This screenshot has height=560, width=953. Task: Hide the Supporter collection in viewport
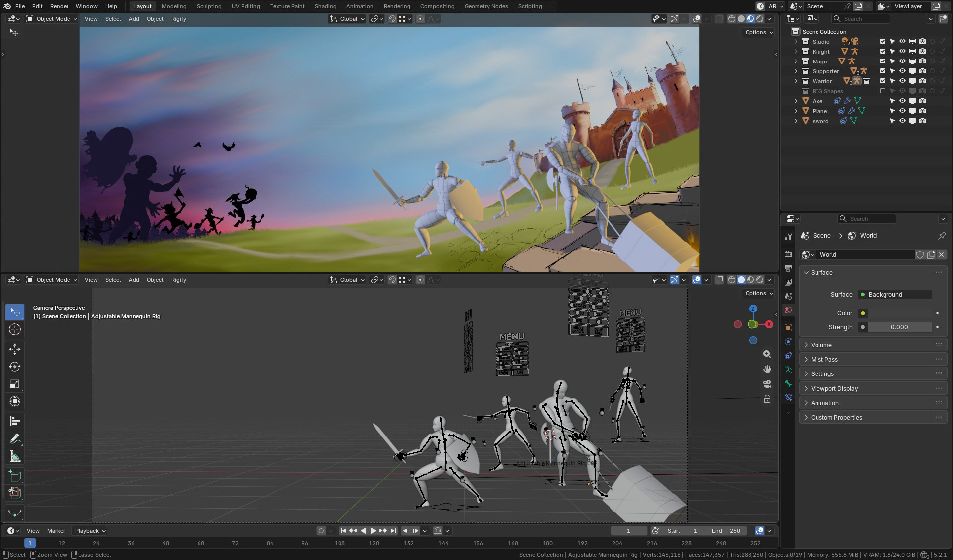[x=902, y=71]
